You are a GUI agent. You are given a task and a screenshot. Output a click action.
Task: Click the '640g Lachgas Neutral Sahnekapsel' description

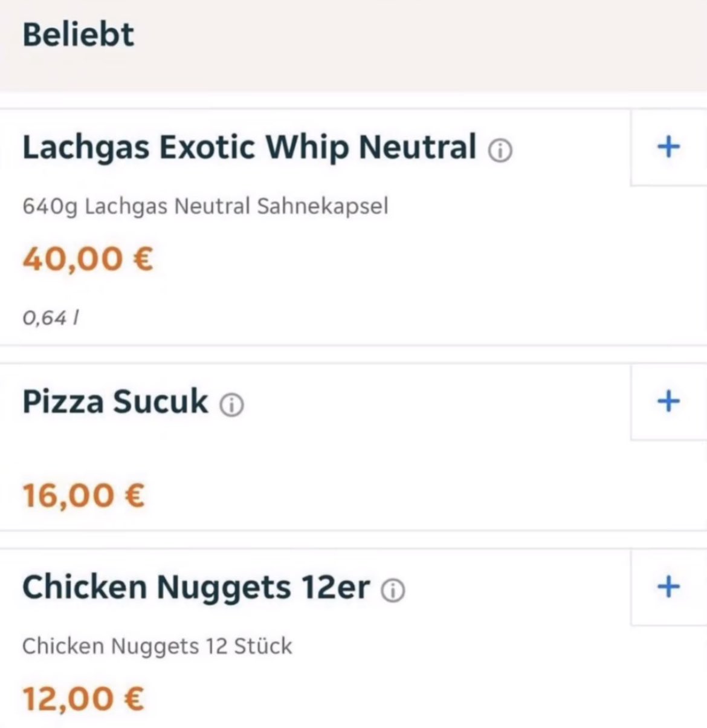[205, 207]
